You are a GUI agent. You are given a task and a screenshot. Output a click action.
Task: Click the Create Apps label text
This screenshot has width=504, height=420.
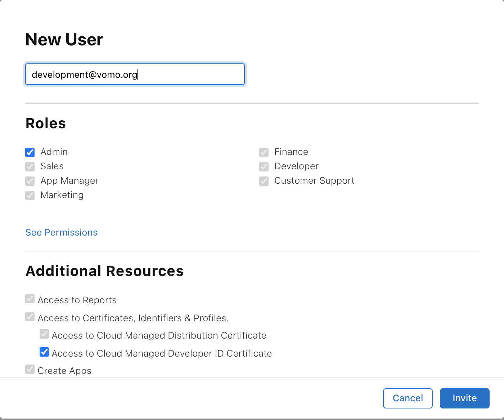coord(64,371)
